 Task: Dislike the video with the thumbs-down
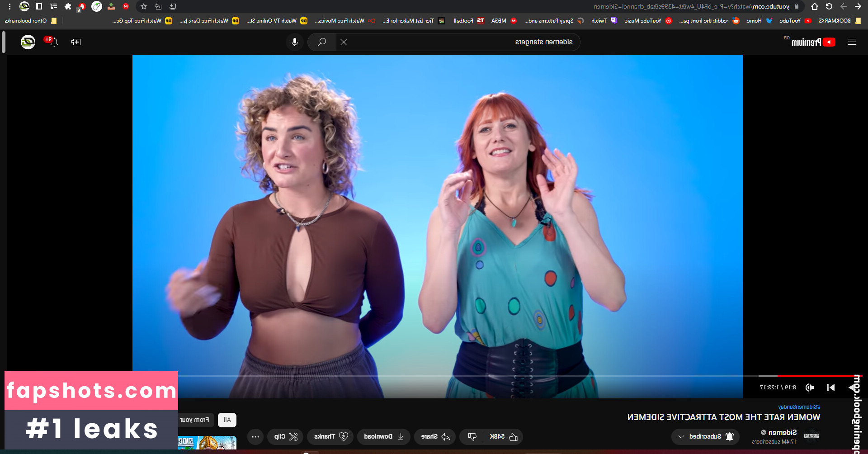pyautogui.click(x=472, y=437)
